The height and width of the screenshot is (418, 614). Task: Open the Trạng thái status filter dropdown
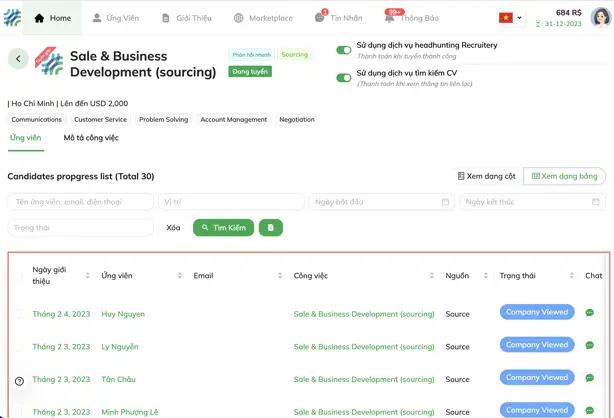pyautogui.click(x=80, y=228)
